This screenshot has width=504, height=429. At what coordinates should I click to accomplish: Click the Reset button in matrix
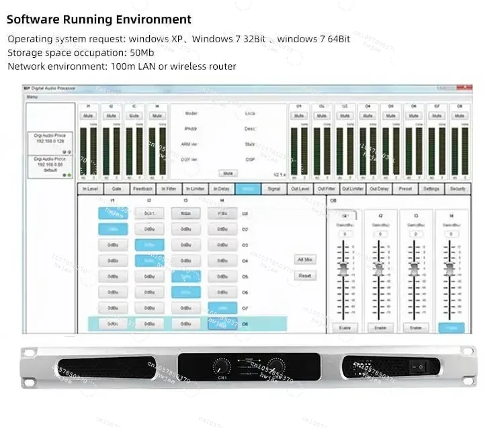coord(304,275)
